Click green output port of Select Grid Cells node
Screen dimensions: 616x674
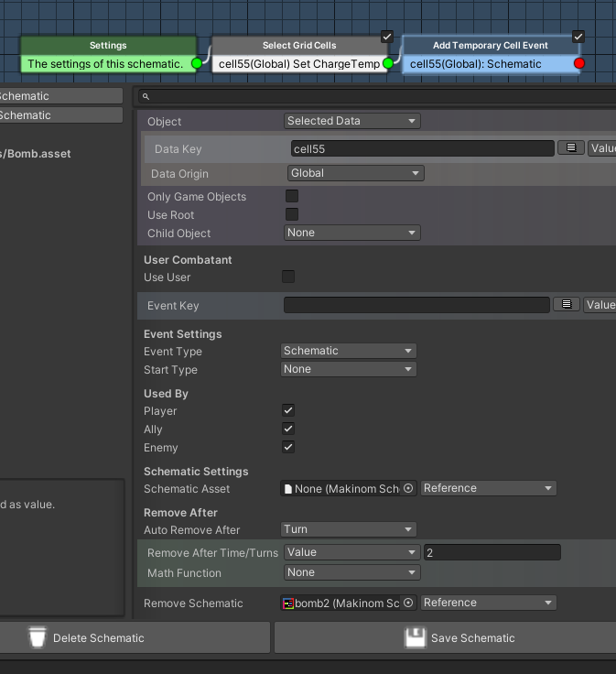[x=388, y=63]
